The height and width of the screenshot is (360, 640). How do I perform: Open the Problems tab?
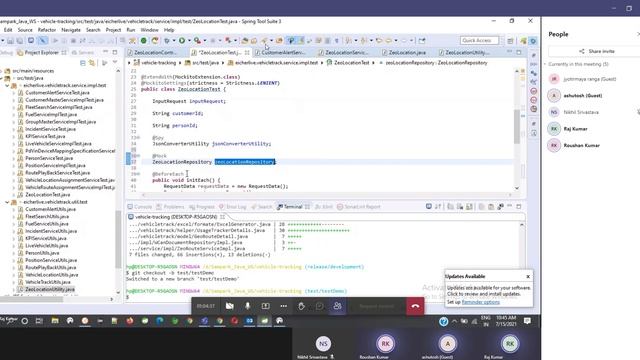[170, 207]
